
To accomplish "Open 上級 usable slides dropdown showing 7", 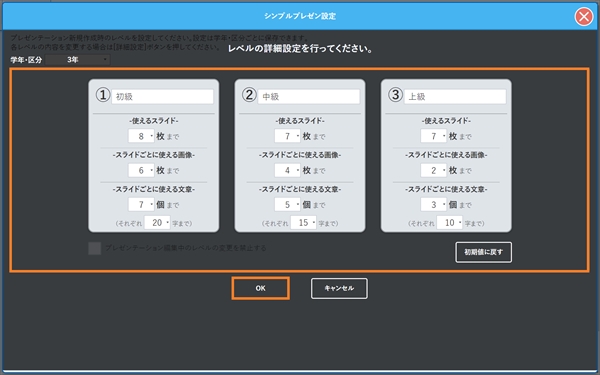I will pos(434,136).
